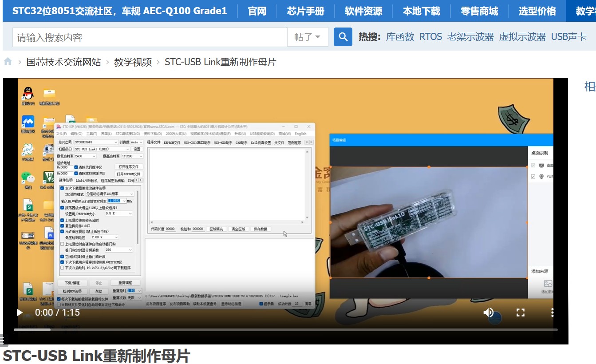Click the blue magnifier search button
The width and height of the screenshot is (596, 364).
(x=343, y=37)
